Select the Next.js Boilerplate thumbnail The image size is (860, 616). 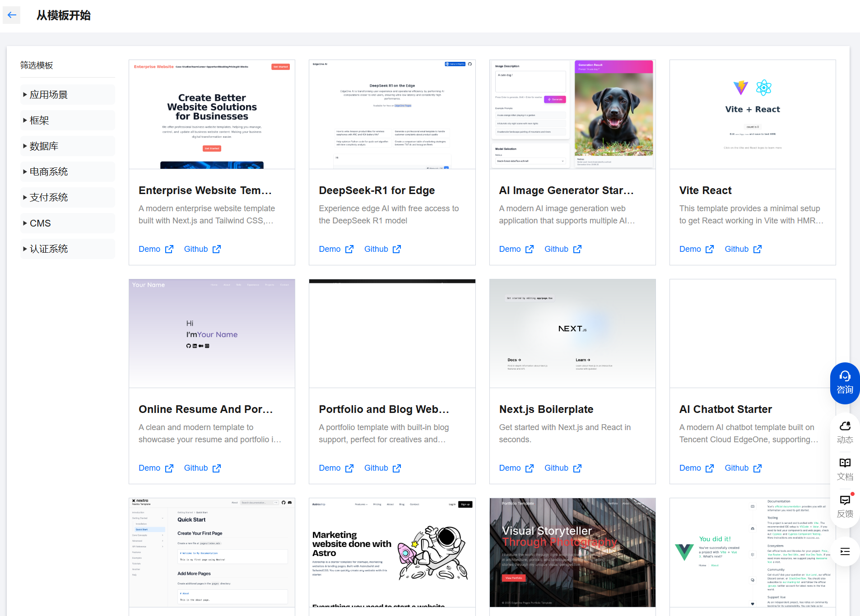pos(572,333)
